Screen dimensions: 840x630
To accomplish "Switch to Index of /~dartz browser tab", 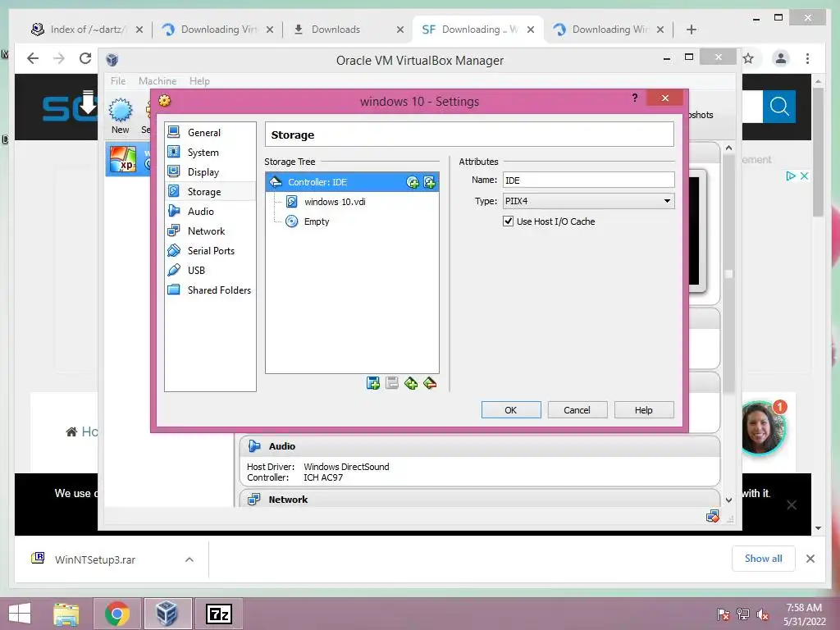I will 87,30.
